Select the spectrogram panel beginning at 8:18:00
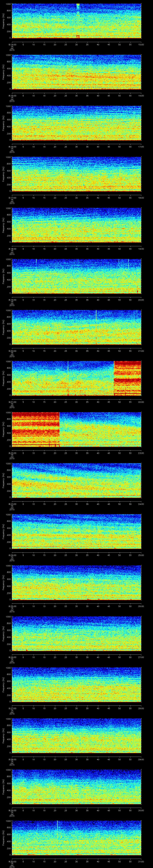 pos(77,225)
